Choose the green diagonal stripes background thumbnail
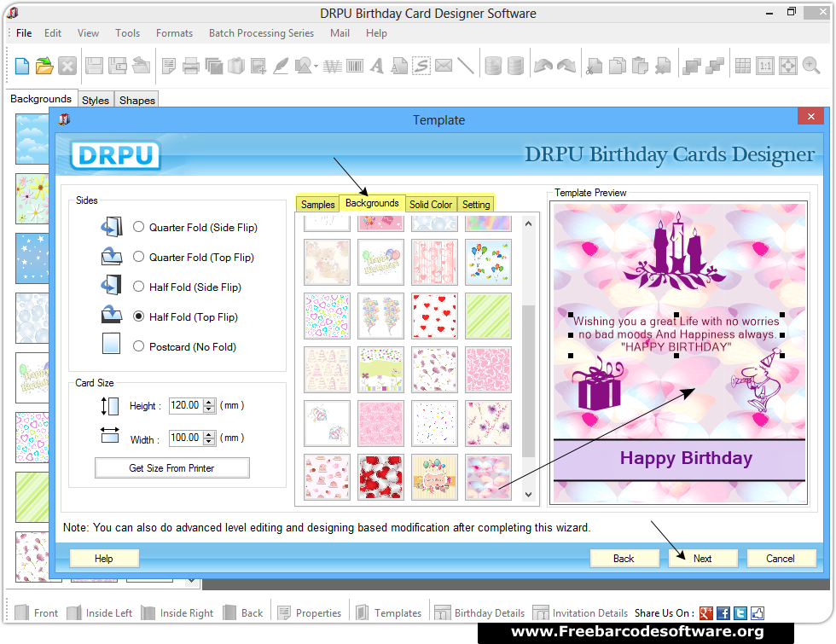The height and width of the screenshot is (644, 836). pyautogui.click(x=488, y=316)
